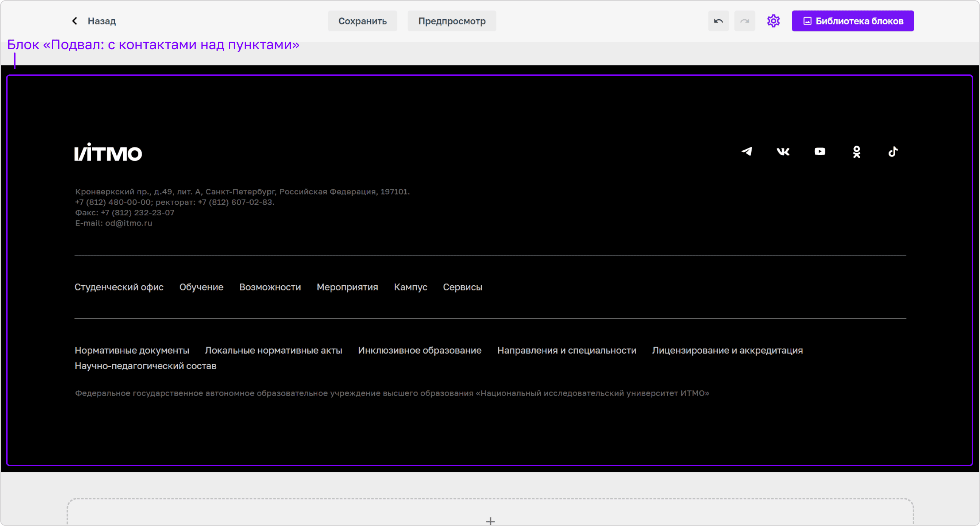
Task: Select Сервисы menu item
Action: (462, 287)
